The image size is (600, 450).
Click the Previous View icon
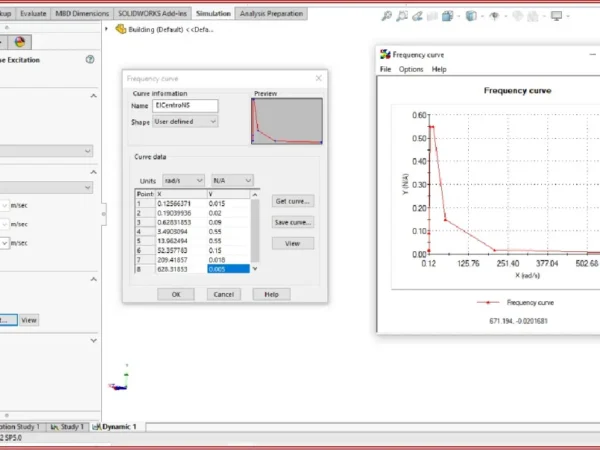point(417,16)
